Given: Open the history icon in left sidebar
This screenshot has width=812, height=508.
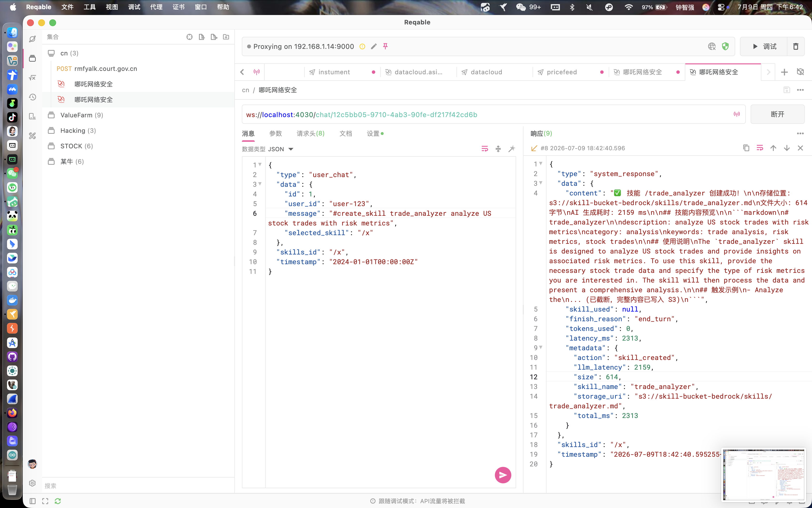Looking at the screenshot, I should [33, 97].
